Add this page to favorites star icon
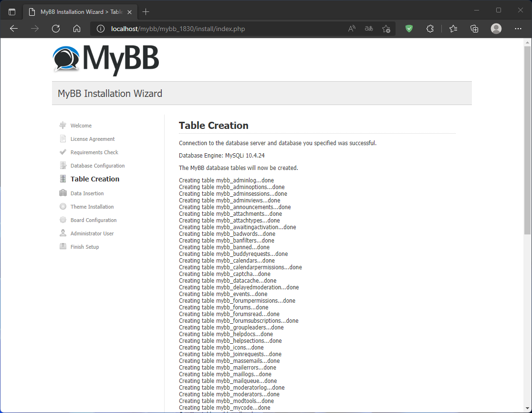The image size is (532, 413). 386,29
